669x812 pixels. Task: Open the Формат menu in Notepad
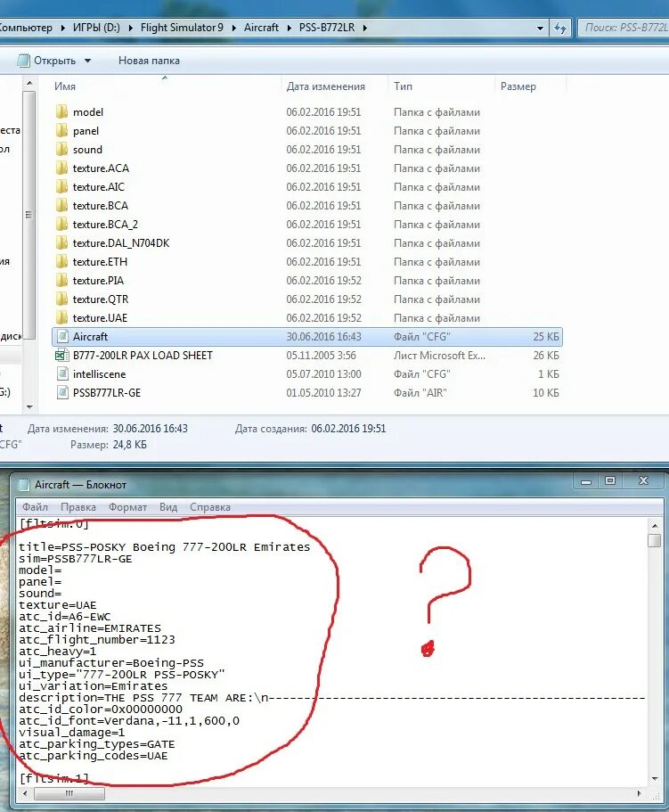tap(127, 507)
